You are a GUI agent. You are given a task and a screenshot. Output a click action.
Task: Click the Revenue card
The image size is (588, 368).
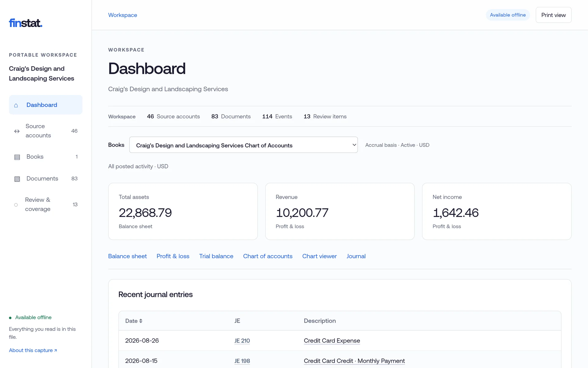340,211
